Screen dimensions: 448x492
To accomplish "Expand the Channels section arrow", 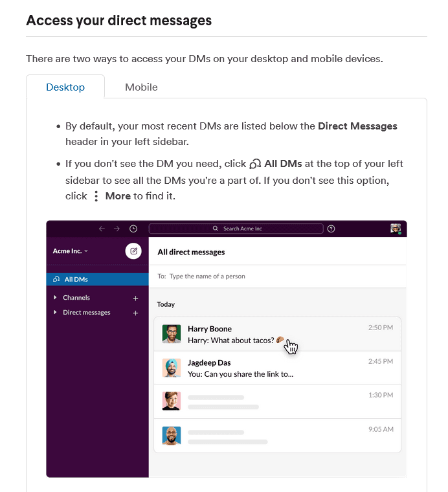I will click(x=56, y=298).
